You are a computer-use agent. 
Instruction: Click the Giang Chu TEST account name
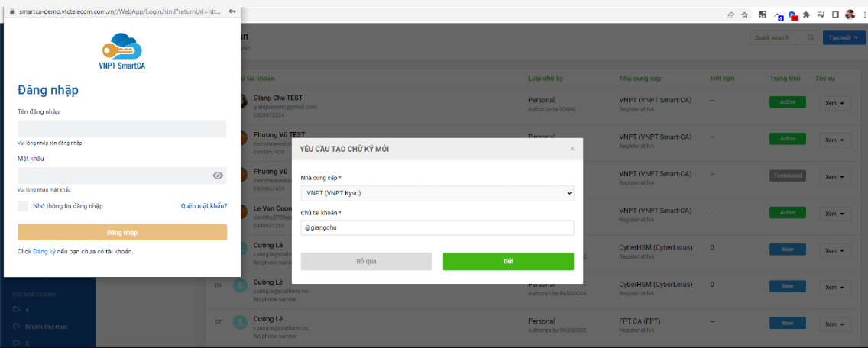pyautogui.click(x=278, y=98)
